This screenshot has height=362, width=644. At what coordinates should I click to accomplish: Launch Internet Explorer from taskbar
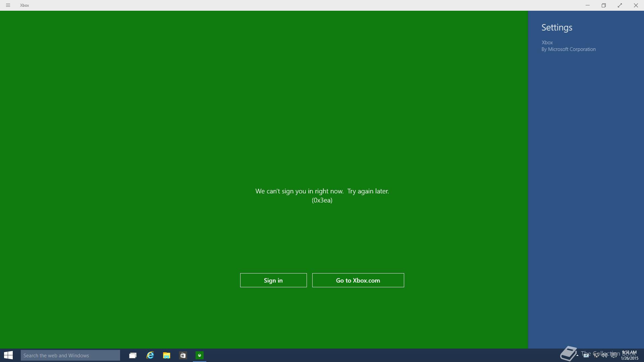point(150,355)
